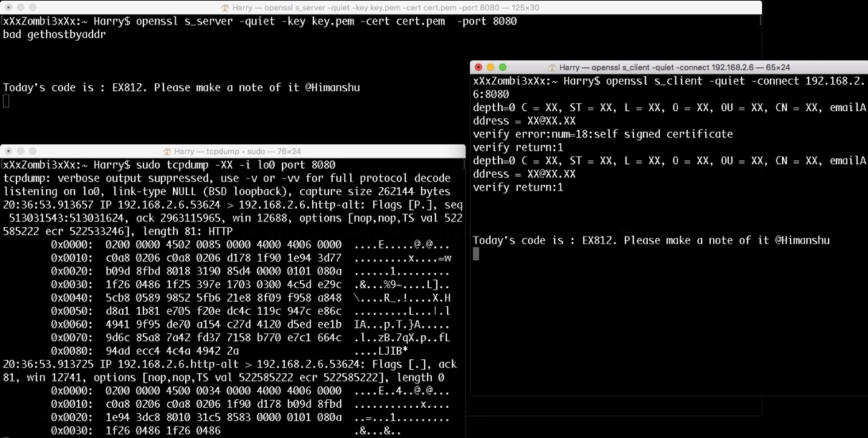Viewport: 868px width, 438px height.
Task: Click the home icon in the s_client title bar
Action: point(552,67)
